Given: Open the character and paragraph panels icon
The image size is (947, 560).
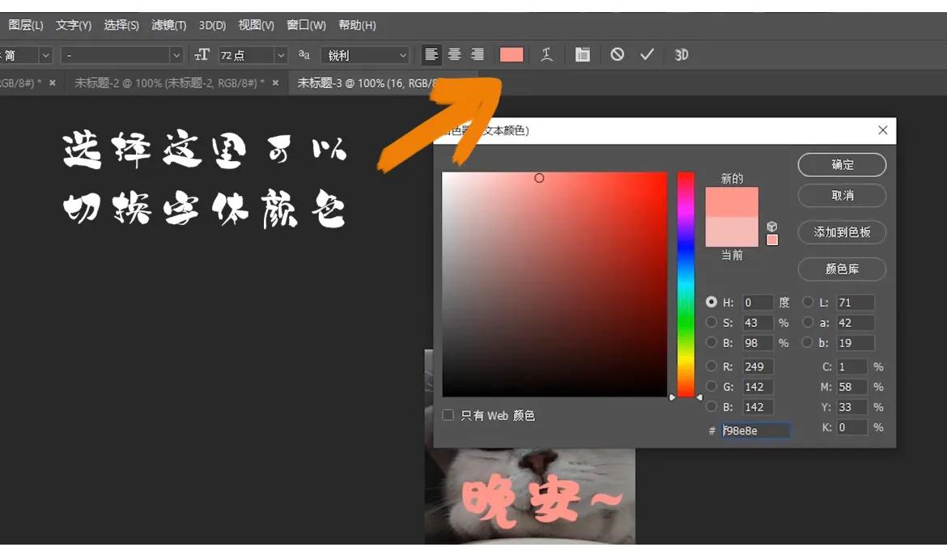Looking at the screenshot, I should click(583, 55).
